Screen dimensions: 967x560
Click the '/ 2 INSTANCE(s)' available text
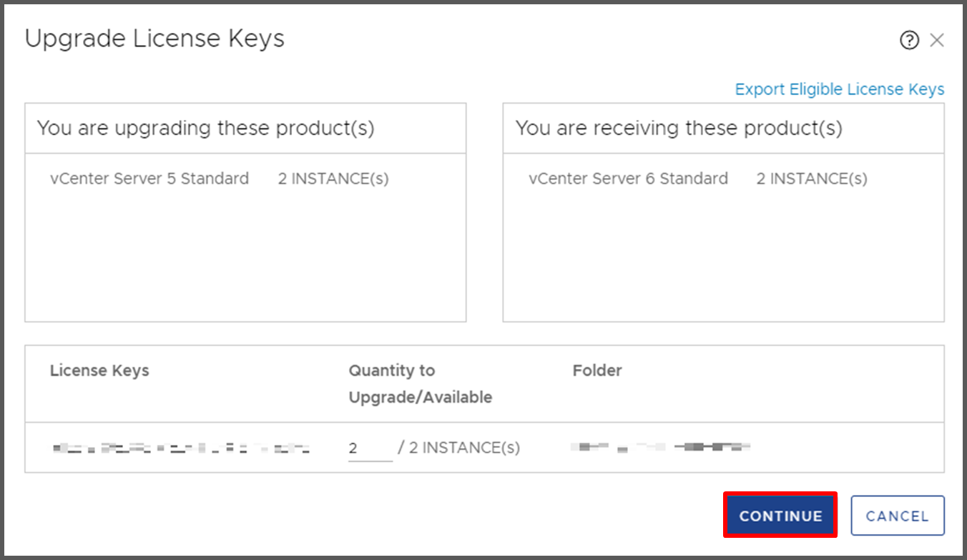pos(458,448)
